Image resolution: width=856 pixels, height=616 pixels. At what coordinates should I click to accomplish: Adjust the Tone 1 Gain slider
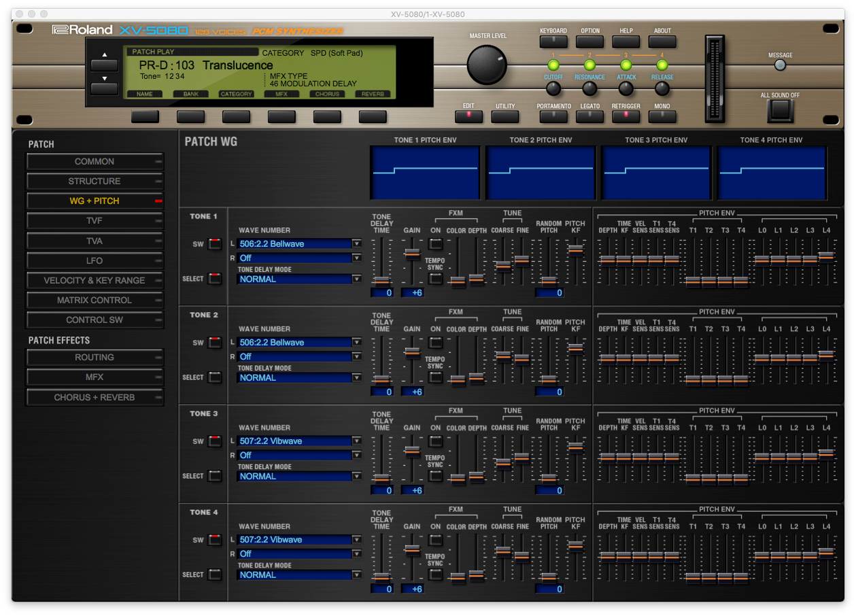412,253
